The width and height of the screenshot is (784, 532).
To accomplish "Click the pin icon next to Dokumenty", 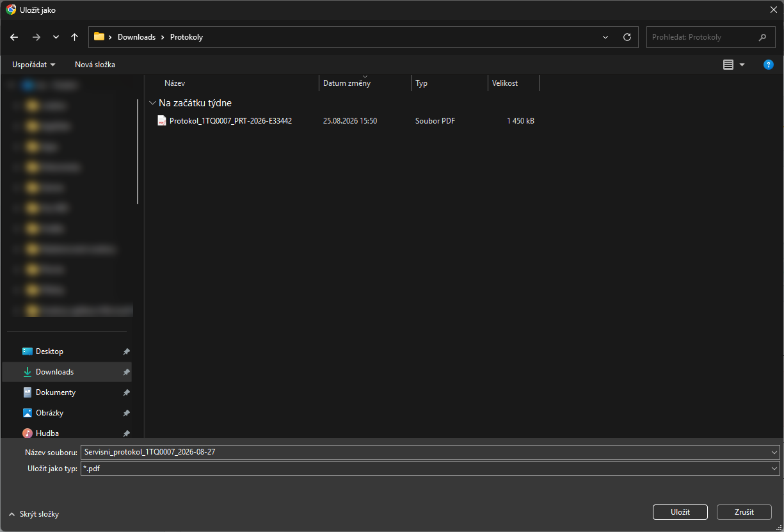I will coord(127,392).
